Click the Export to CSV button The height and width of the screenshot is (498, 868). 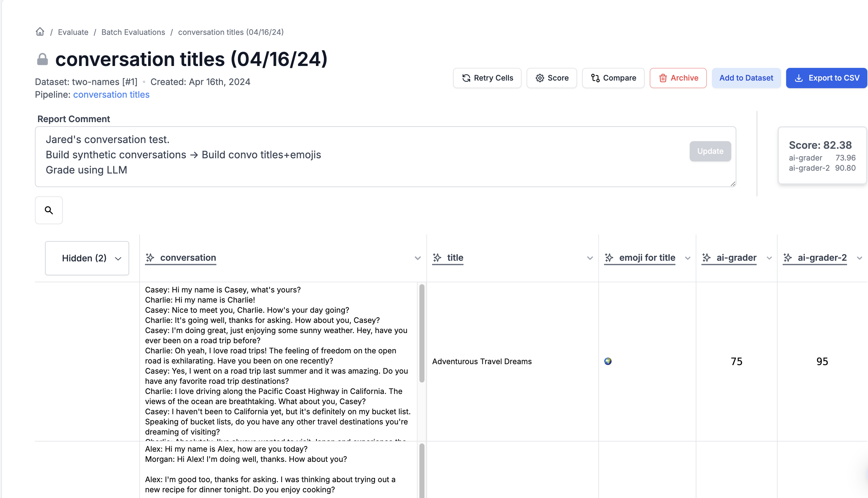click(x=826, y=78)
